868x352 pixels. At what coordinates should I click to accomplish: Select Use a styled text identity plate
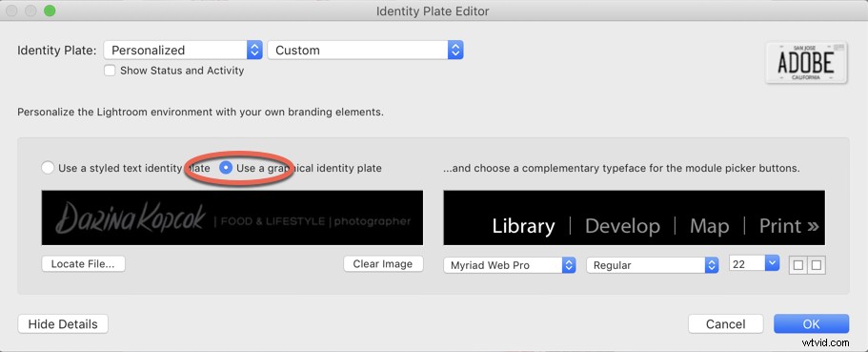point(48,167)
